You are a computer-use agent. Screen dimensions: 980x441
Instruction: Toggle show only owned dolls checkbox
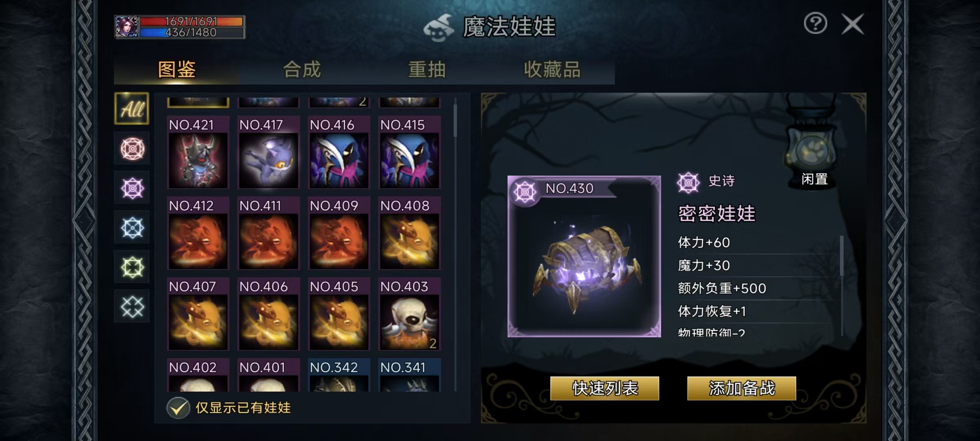click(178, 408)
